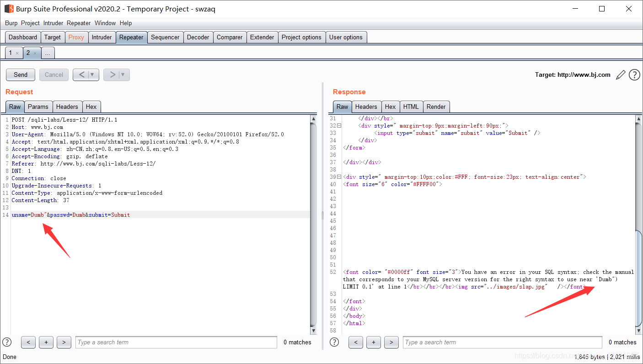Open the Intruder menu
Screen dimensions: 643x364
(54, 23)
